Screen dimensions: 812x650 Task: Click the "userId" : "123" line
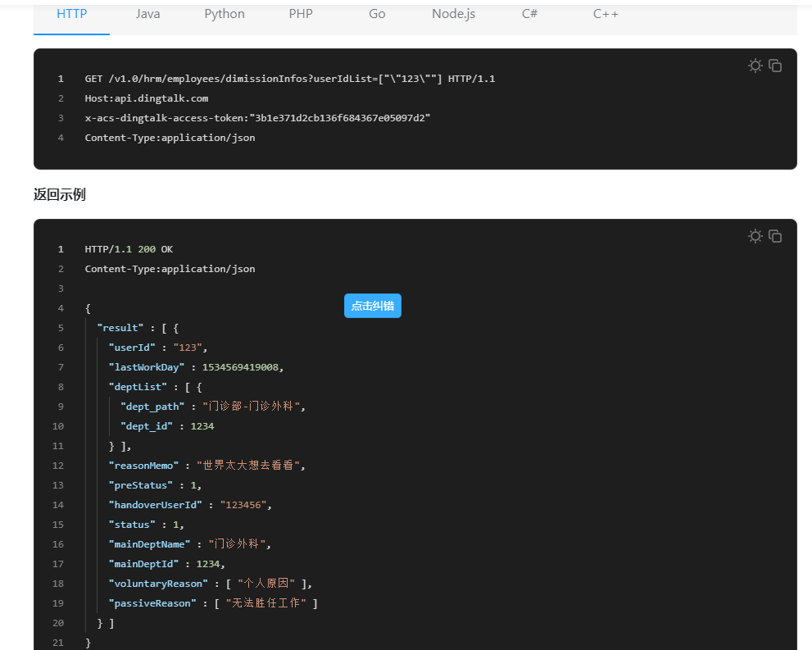(158, 348)
